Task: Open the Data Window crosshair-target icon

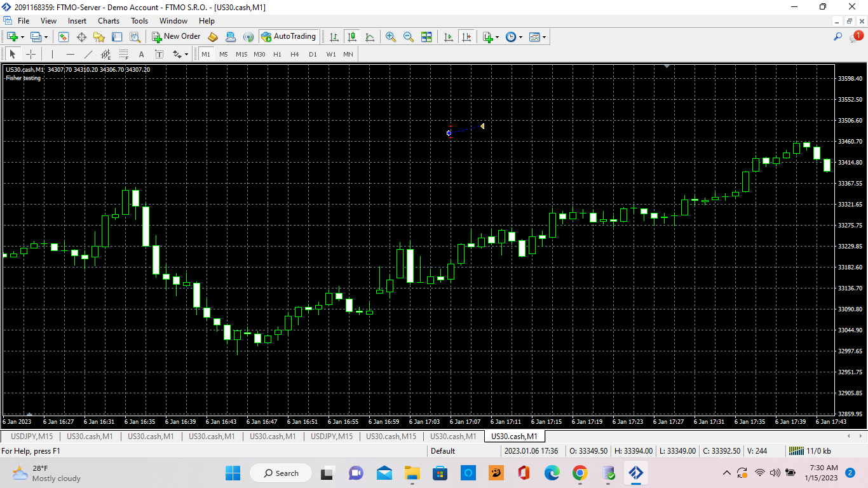Action: [81, 37]
